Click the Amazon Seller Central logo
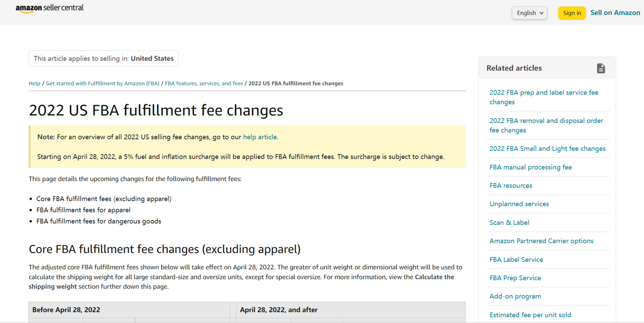This screenshot has height=323, width=644. (x=49, y=9)
